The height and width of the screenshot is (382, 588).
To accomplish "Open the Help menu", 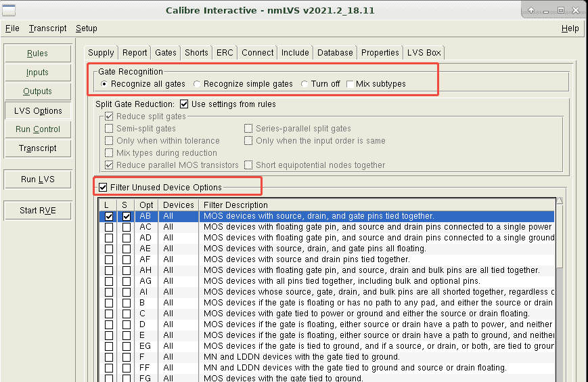I will 570,28.
